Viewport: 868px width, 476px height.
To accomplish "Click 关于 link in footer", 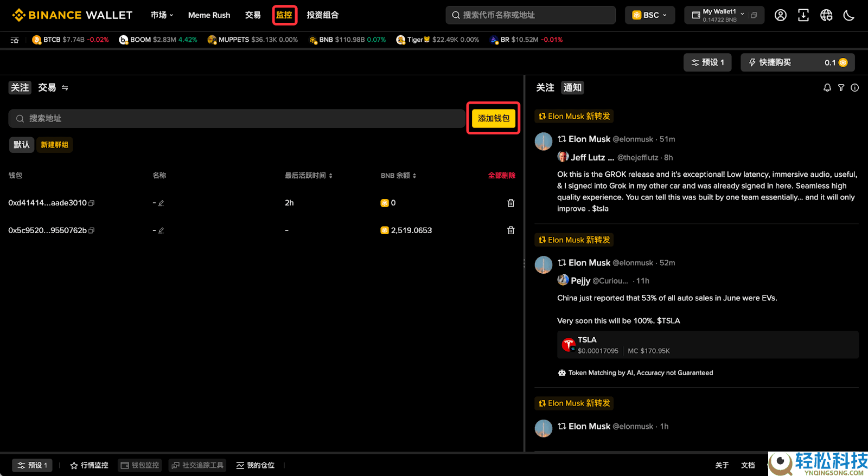I will (x=722, y=465).
